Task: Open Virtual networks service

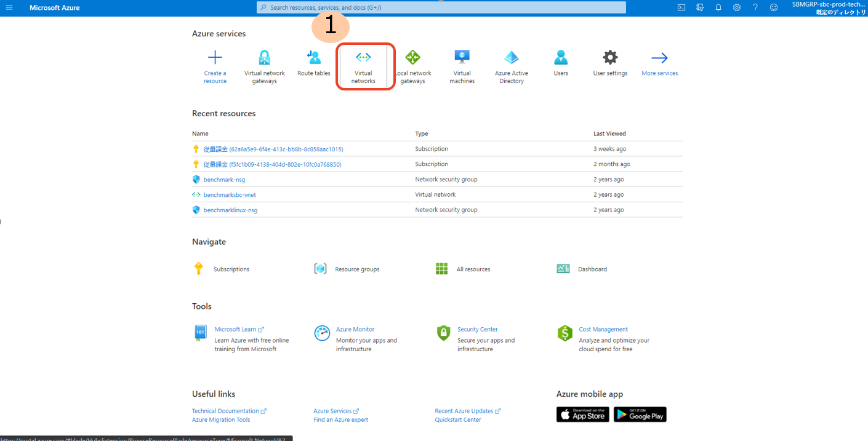Action: tap(363, 67)
